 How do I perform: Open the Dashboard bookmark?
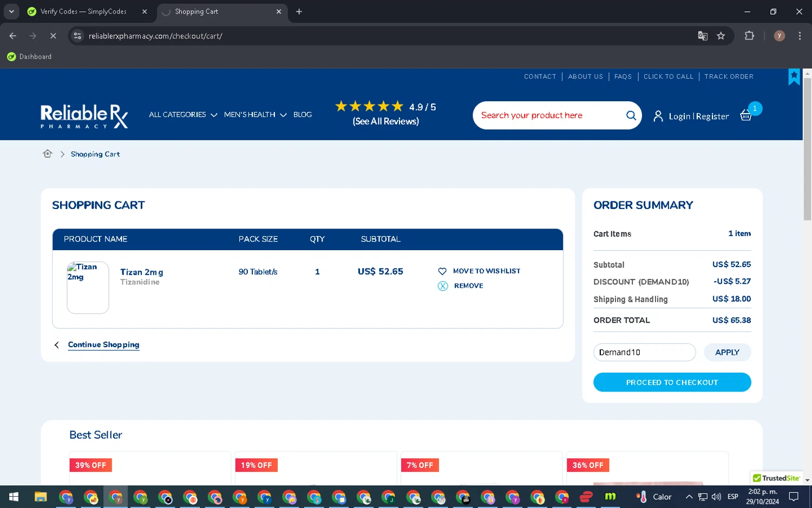30,57
